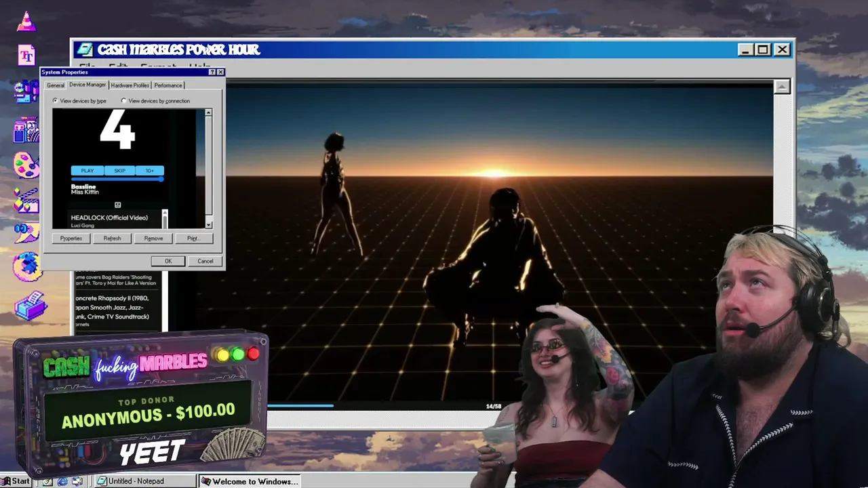This screenshot has height=488, width=868.
Task: Click the 14/58 counter under the video
Action: tap(494, 407)
